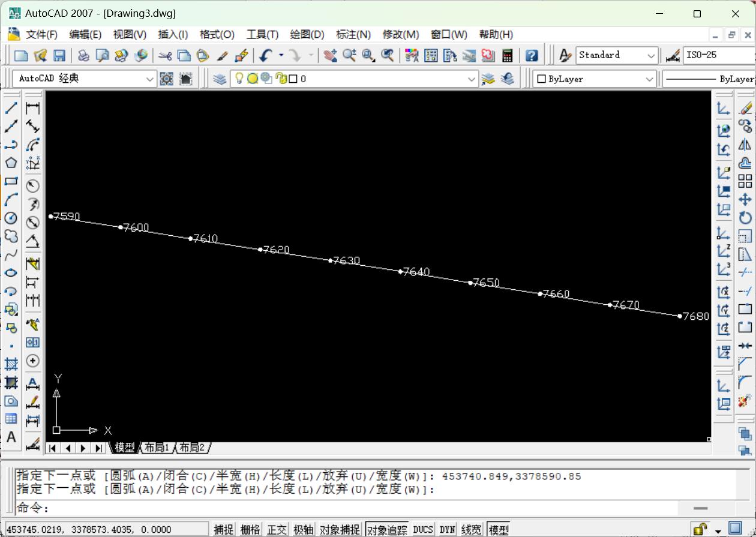Toggle DUCS dynamic UCS
Screen dimensions: 756x537
[423, 529]
